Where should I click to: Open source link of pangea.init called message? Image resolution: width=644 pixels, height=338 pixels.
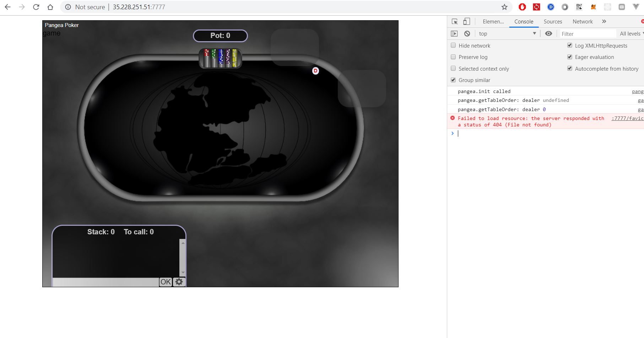[638, 92]
